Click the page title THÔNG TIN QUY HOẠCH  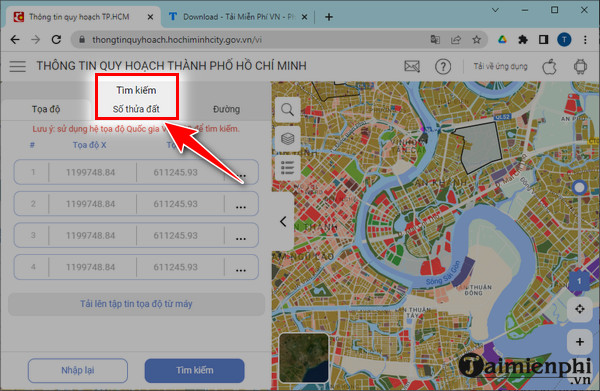coord(171,66)
